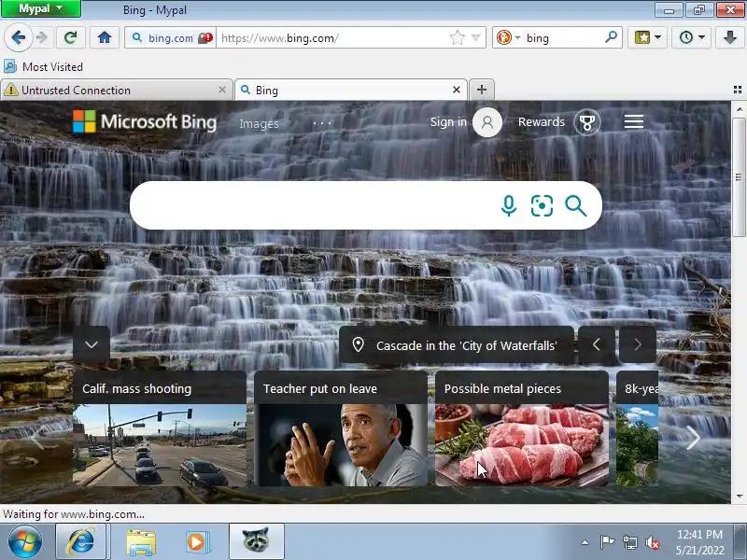747x560 pixels.
Task: Expand the URL bar history dropdown arrow
Action: (x=475, y=37)
